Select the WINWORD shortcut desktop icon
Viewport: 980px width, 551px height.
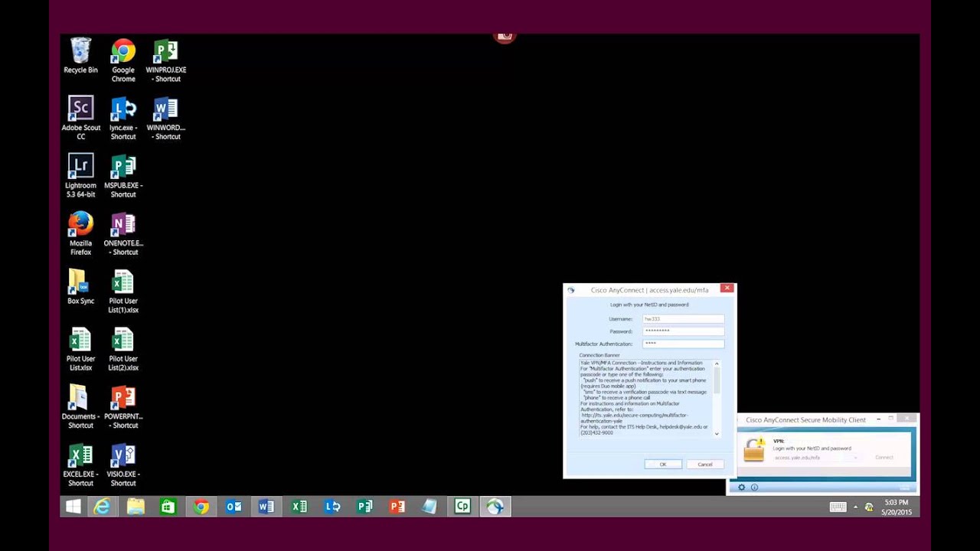pos(165,118)
